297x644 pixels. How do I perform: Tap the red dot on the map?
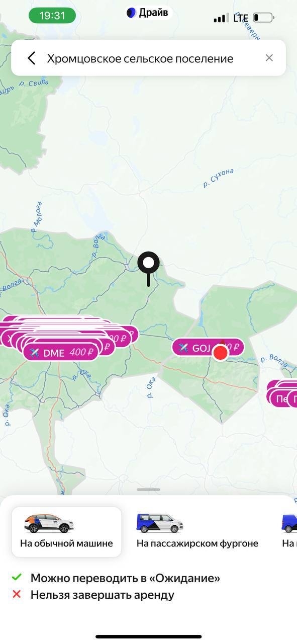[220, 353]
